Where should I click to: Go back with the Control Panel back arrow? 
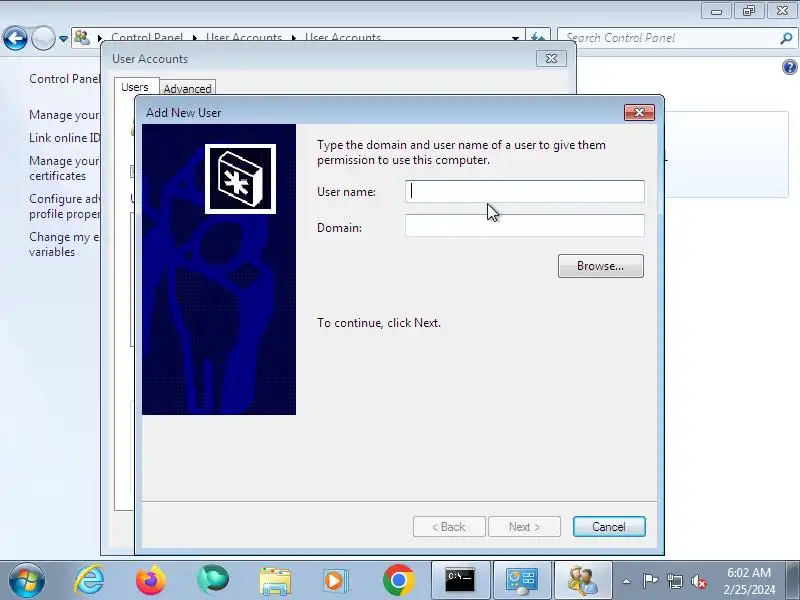[x=15, y=38]
